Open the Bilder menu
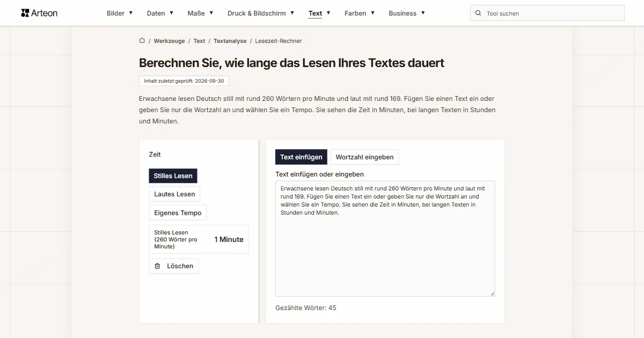Image resolution: width=644 pixels, height=338 pixels. [115, 13]
